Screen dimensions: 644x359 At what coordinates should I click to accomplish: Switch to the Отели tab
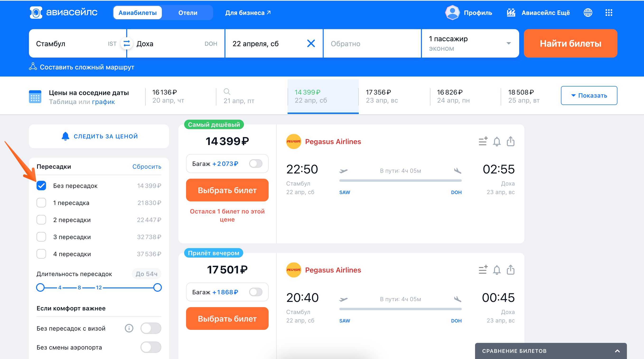click(x=188, y=13)
